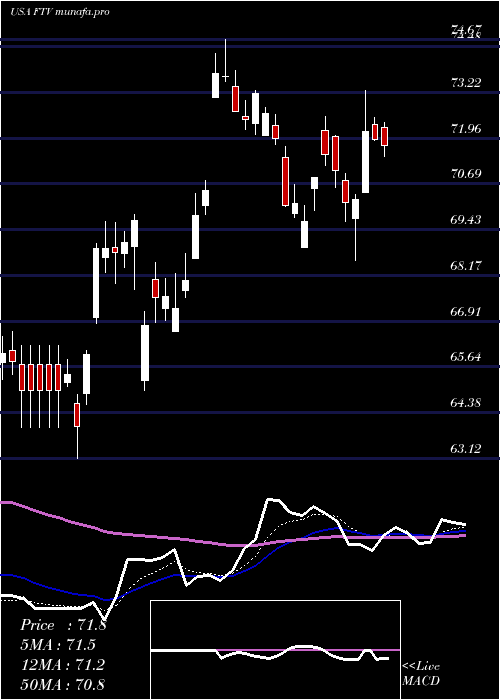Viewport: 500px width, 700px height.
Task: Select the 64.38 price axis label
Action: pyautogui.click(x=467, y=403)
